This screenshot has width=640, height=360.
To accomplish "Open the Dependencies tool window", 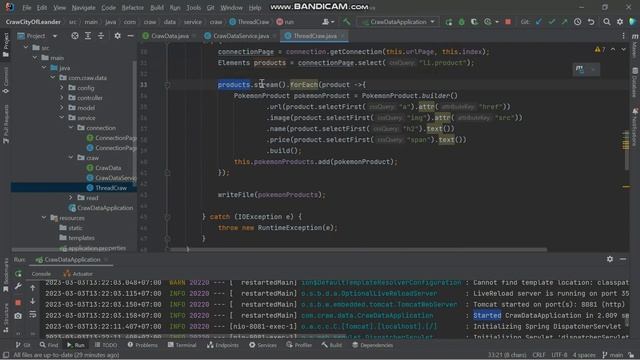I will [372, 345].
